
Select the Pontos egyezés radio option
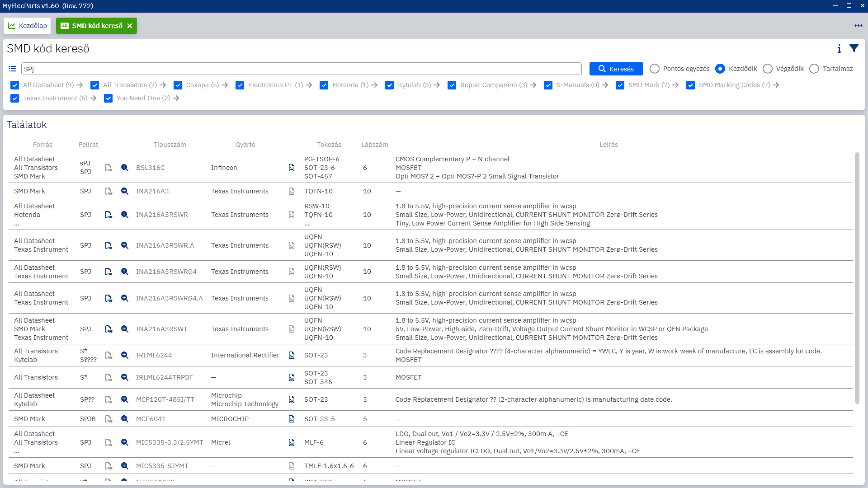coord(654,69)
